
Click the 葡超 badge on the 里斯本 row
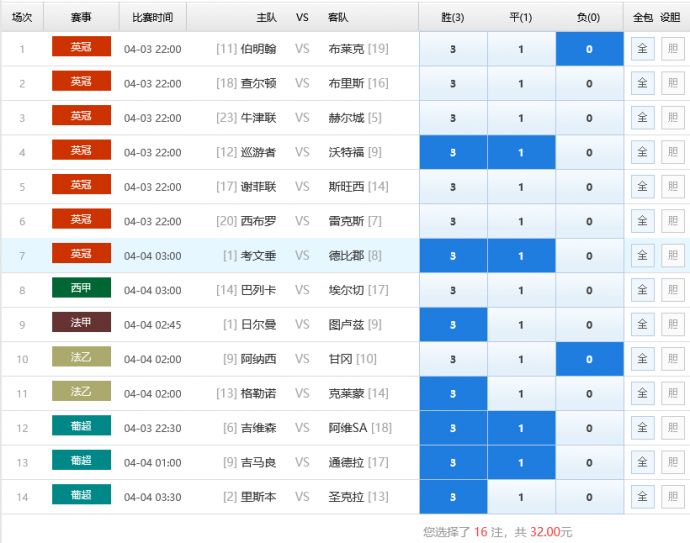pyautogui.click(x=81, y=495)
